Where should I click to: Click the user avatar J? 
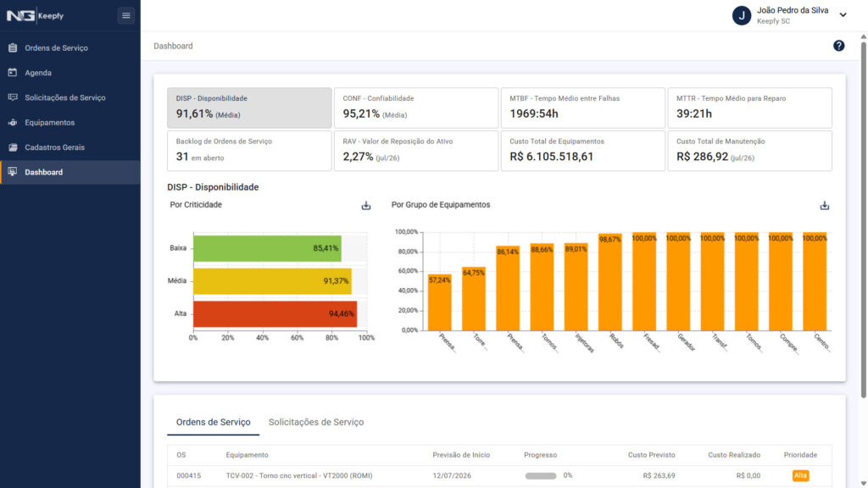741,15
